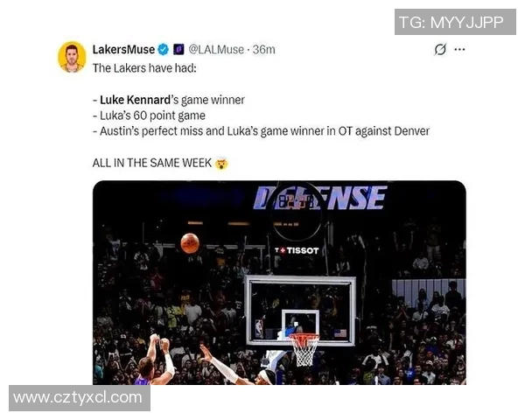Click the @LALMuse handle

216,50
